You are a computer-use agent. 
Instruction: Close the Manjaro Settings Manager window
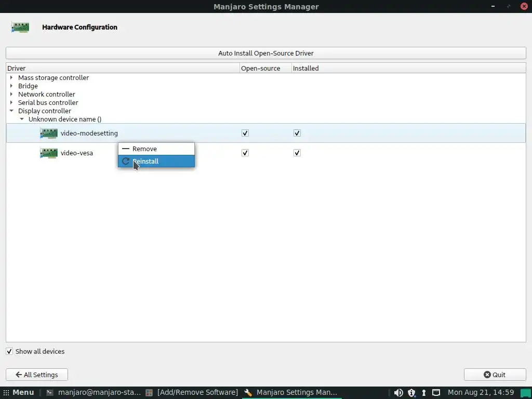click(x=524, y=6)
